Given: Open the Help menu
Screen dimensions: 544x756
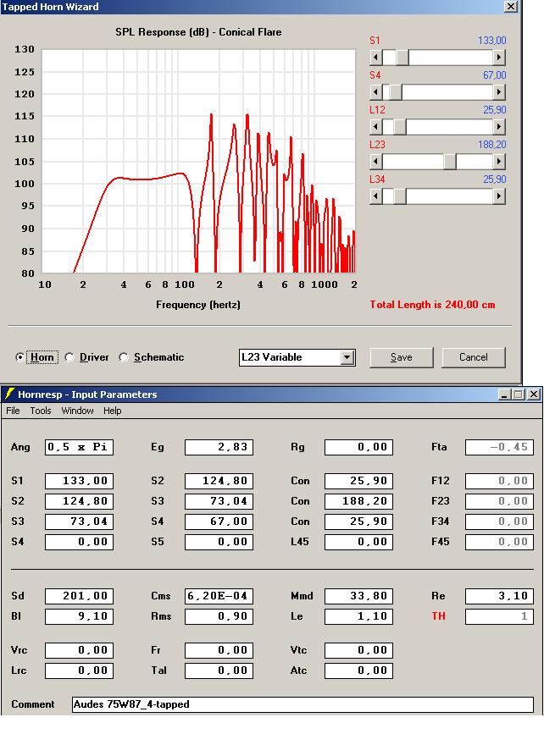Looking at the screenshot, I should [x=113, y=411].
